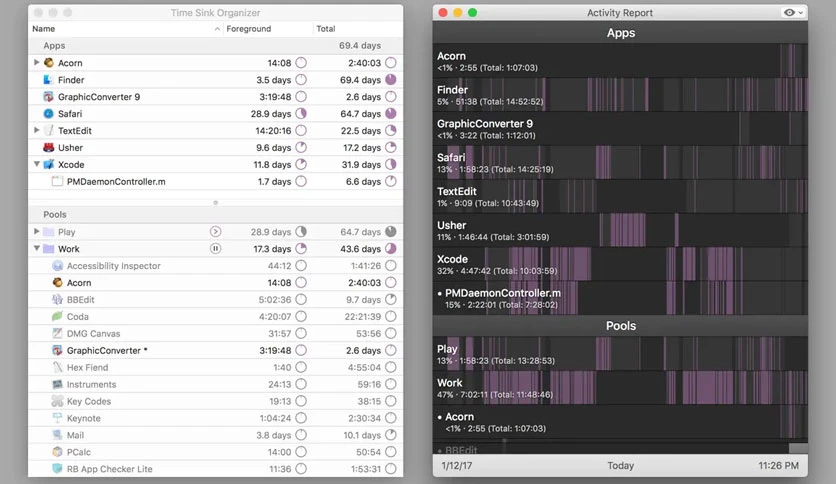
Task: Click the RB App Checker Lite icon
Action: point(58,469)
